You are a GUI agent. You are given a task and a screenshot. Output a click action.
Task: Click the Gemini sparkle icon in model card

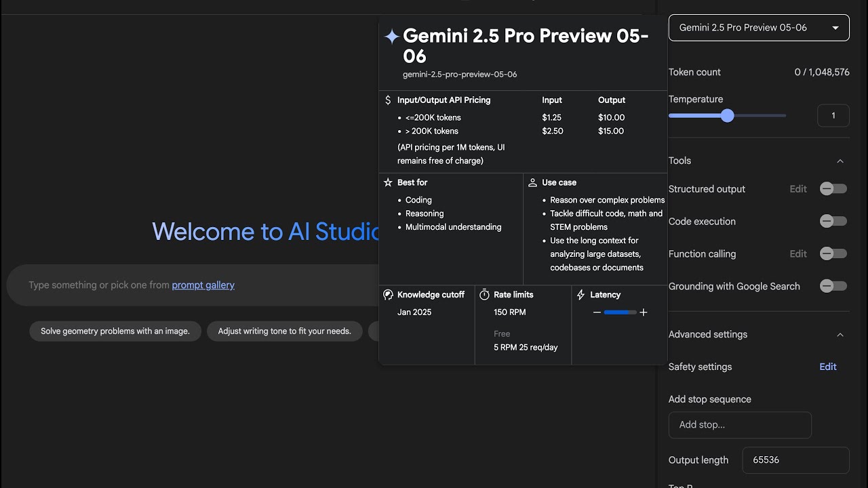click(x=392, y=37)
